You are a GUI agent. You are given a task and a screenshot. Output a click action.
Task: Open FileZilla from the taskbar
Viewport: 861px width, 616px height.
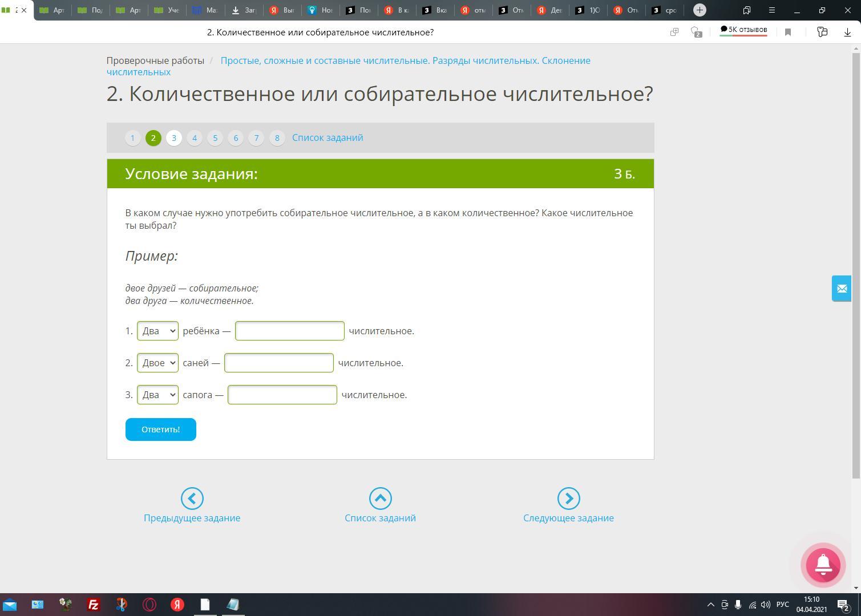pos(93,605)
